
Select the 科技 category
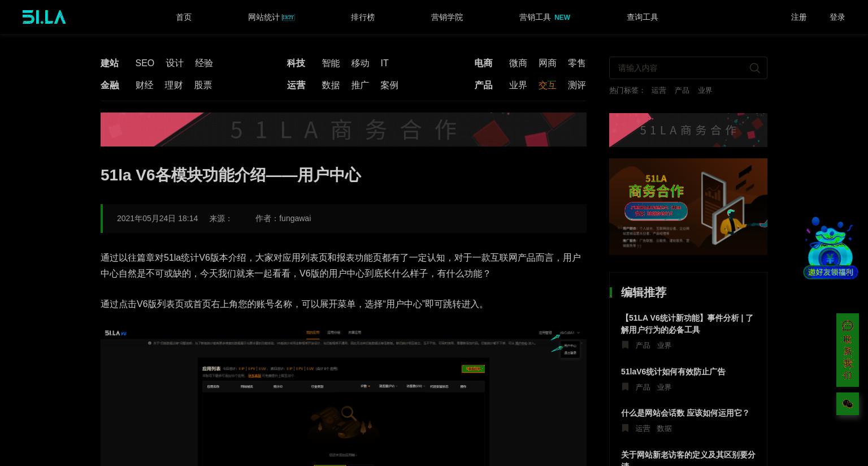pyautogui.click(x=296, y=63)
